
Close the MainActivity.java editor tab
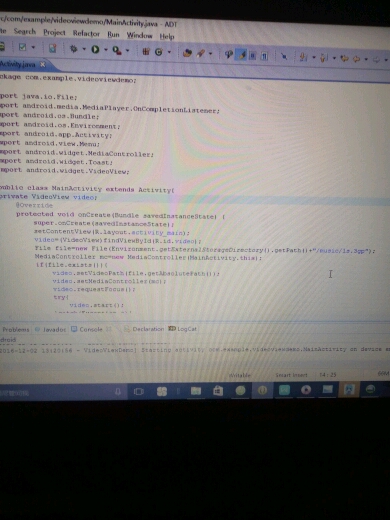pos(42,64)
